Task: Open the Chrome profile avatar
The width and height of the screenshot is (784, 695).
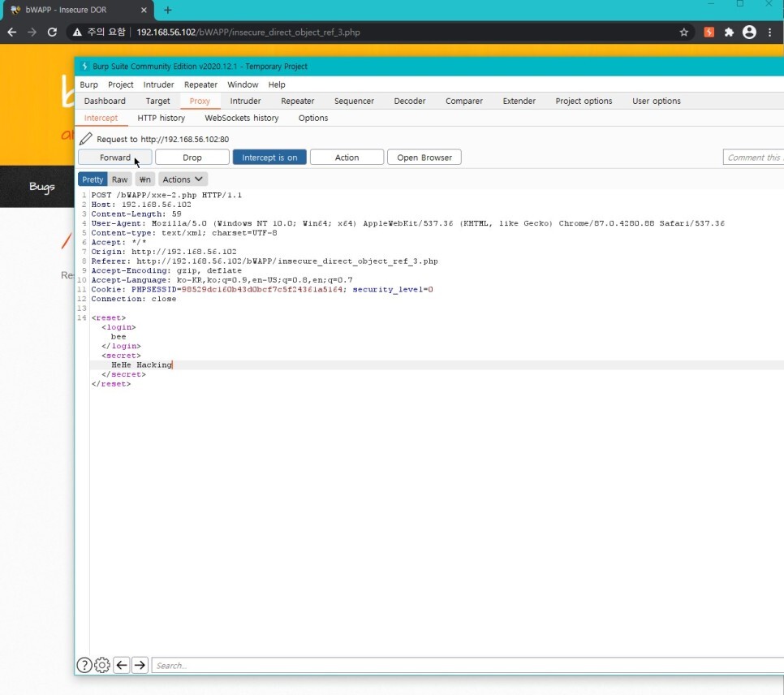Action: [x=749, y=32]
